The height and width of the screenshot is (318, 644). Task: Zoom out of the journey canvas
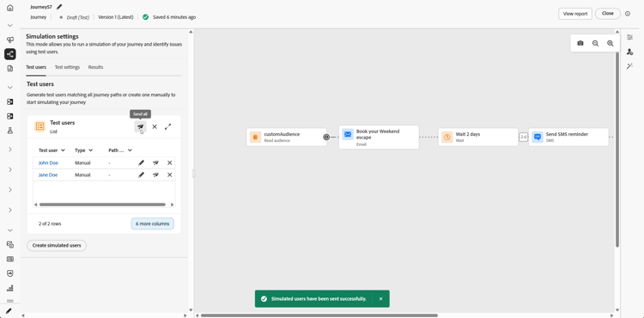click(x=595, y=43)
